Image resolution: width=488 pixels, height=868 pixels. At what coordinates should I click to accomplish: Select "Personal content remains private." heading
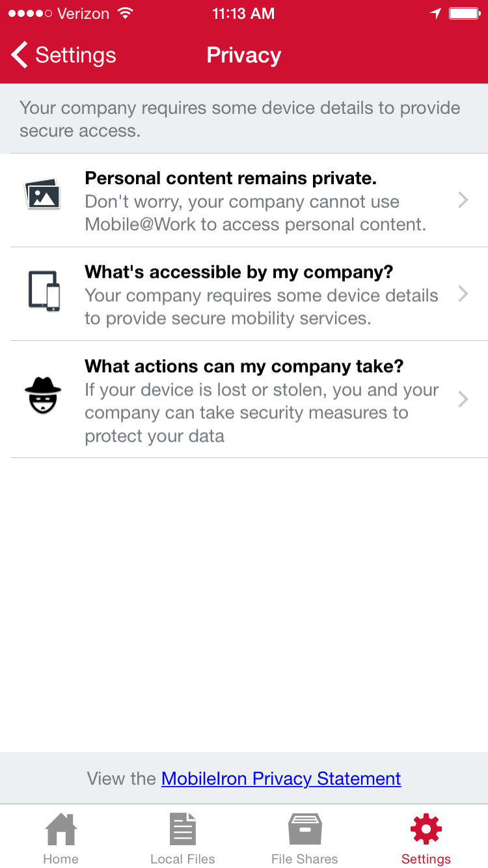(230, 178)
